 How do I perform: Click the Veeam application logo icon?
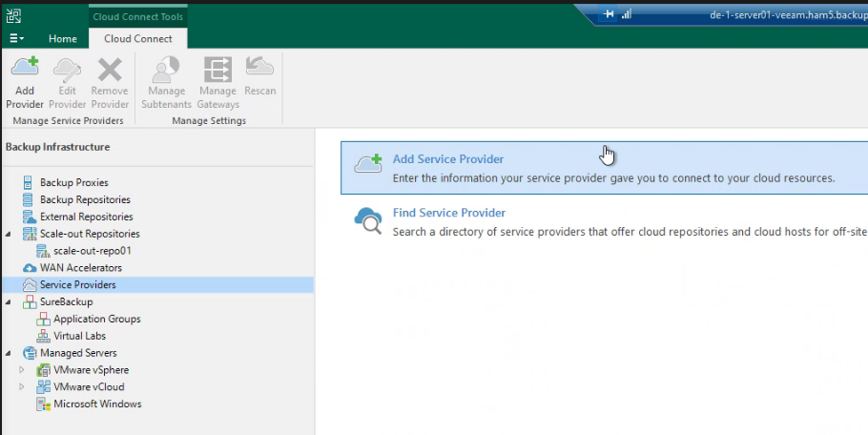click(13, 16)
